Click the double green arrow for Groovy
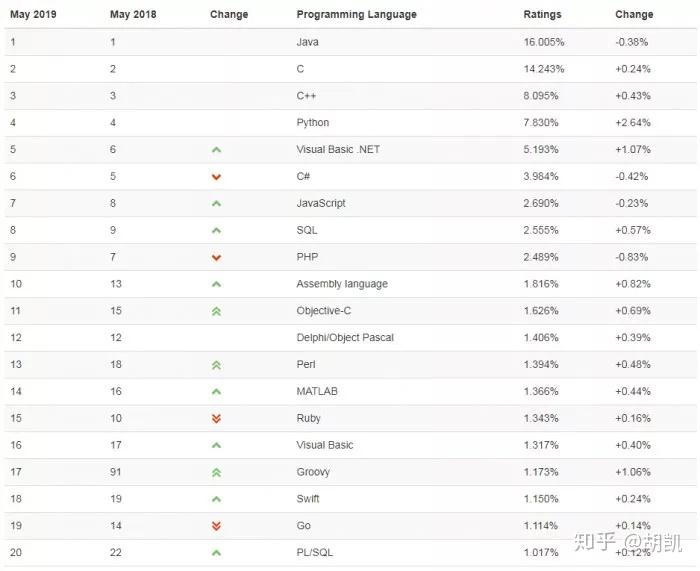This screenshot has height=571, width=700. tap(216, 472)
